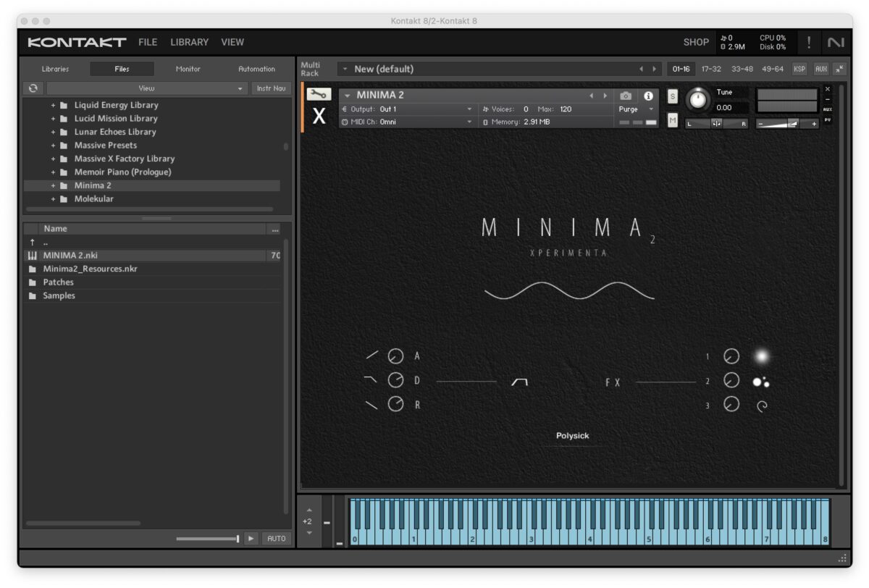Image resolution: width=869 pixels, height=588 pixels.
Task: Shift keyboard octave down arrow
Action: [309, 533]
